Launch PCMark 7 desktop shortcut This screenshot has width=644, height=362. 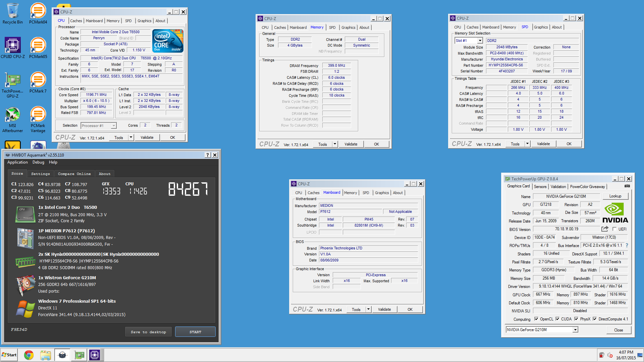pos(38,82)
